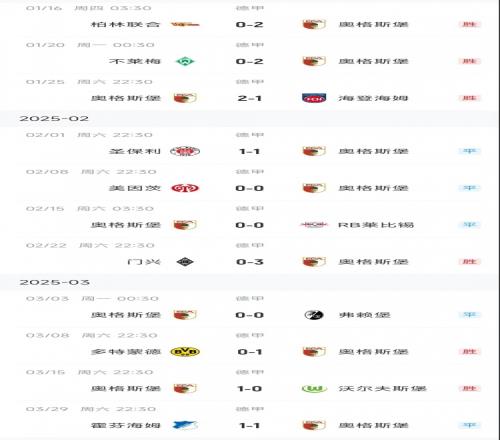
Task: Open the 0-3 score against 门兴
Action: (x=250, y=262)
